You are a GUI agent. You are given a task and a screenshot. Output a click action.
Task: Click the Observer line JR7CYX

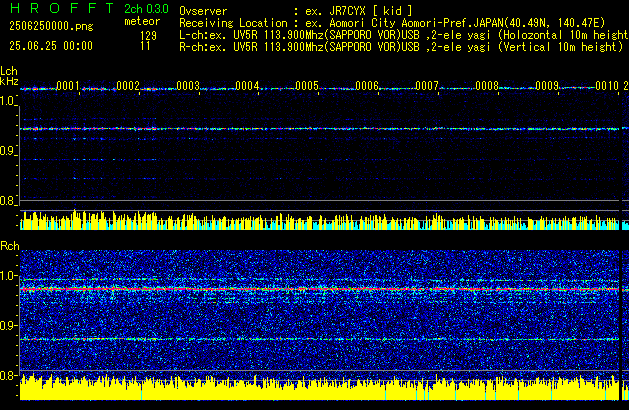pos(296,11)
